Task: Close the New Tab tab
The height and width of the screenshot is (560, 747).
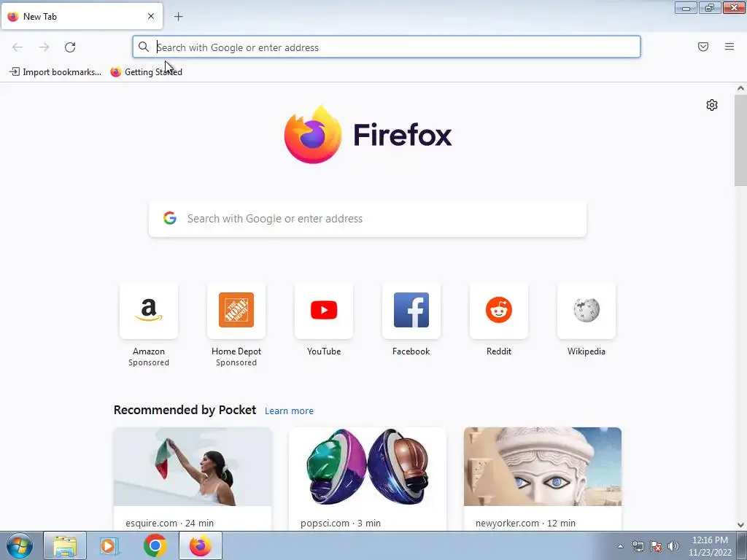Action: (x=151, y=16)
